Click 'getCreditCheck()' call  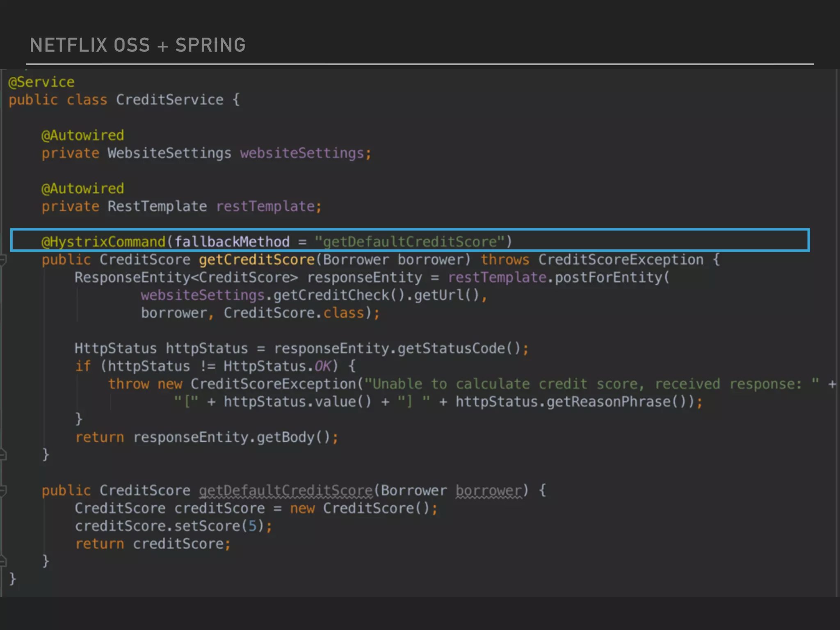[339, 295]
